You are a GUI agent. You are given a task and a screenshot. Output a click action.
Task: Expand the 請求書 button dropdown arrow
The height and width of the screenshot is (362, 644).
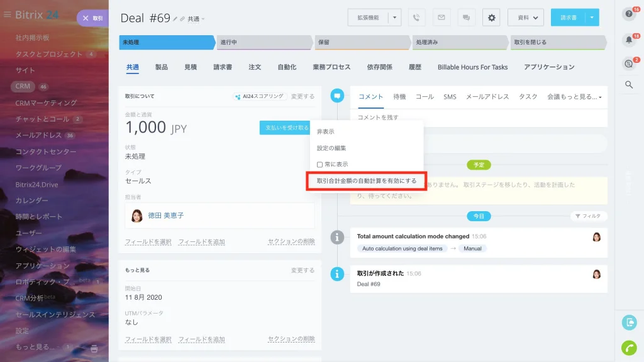pos(592,18)
